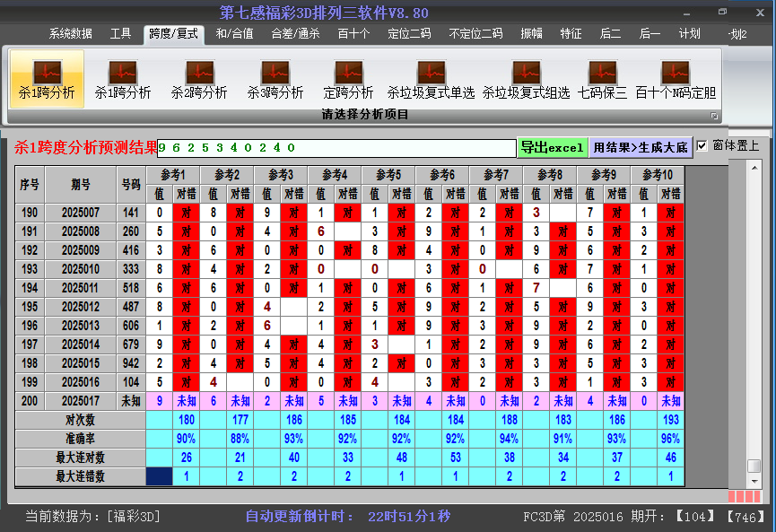Select the highlighted 杀1跨分析 ribbon icon

(47, 79)
